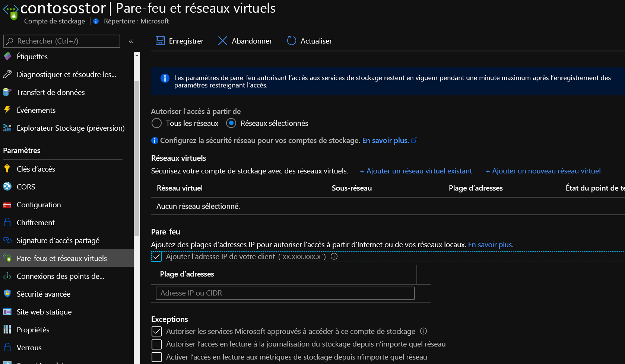Click the Pare-feux et réseaux virtuels icon
Image resolution: width=625 pixels, height=364 pixels.
[7, 258]
